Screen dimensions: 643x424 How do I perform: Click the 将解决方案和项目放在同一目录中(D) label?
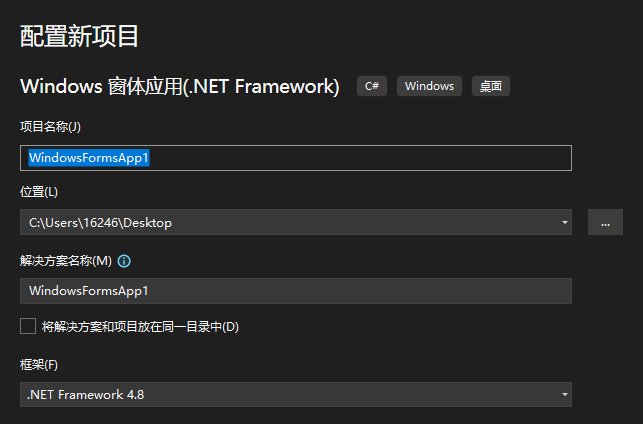140,327
